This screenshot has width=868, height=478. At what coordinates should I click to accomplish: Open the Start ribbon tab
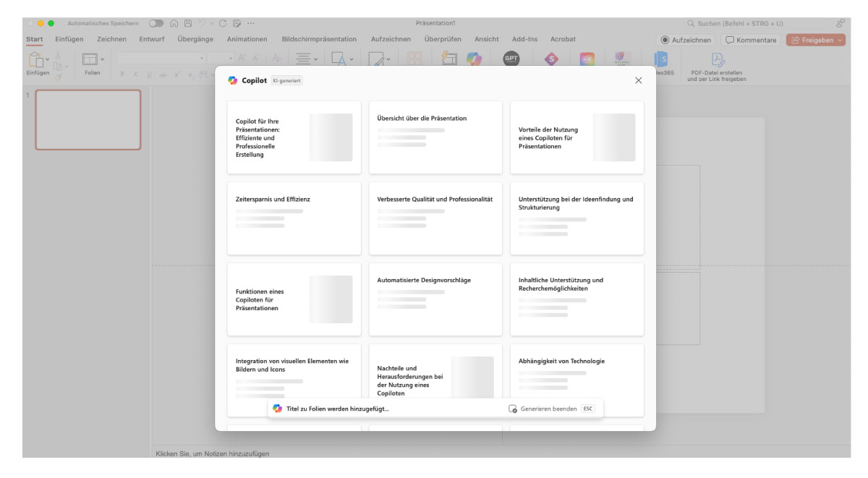tap(34, 39)
